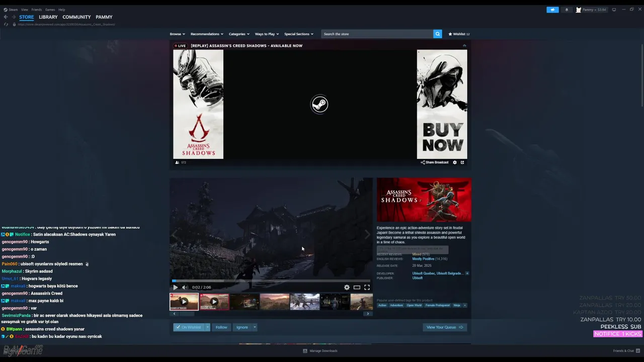Open the Ubisoft publisher link

pyautogui.click(x=418, y=278)
